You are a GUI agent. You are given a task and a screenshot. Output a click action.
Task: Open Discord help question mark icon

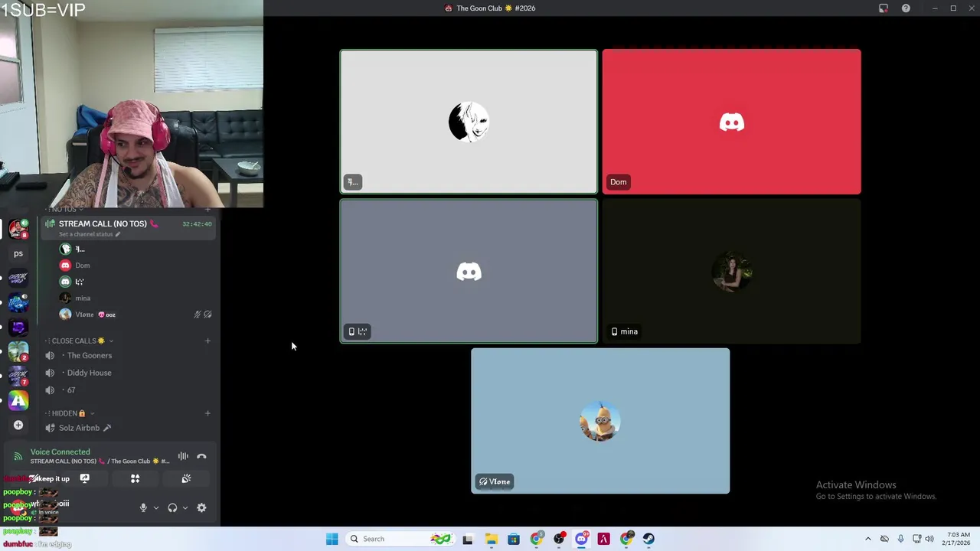[x=906, y=8]
